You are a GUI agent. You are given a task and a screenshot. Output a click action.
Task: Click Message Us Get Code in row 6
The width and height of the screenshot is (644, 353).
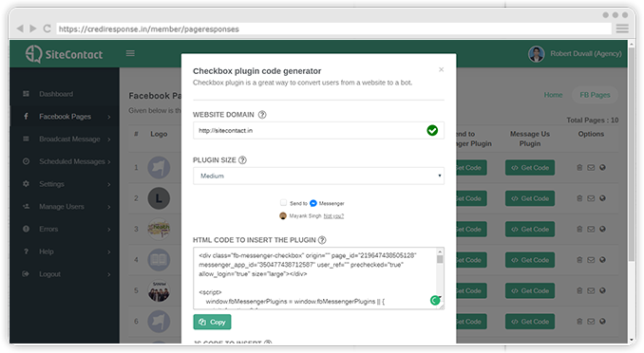click(530, 322)
